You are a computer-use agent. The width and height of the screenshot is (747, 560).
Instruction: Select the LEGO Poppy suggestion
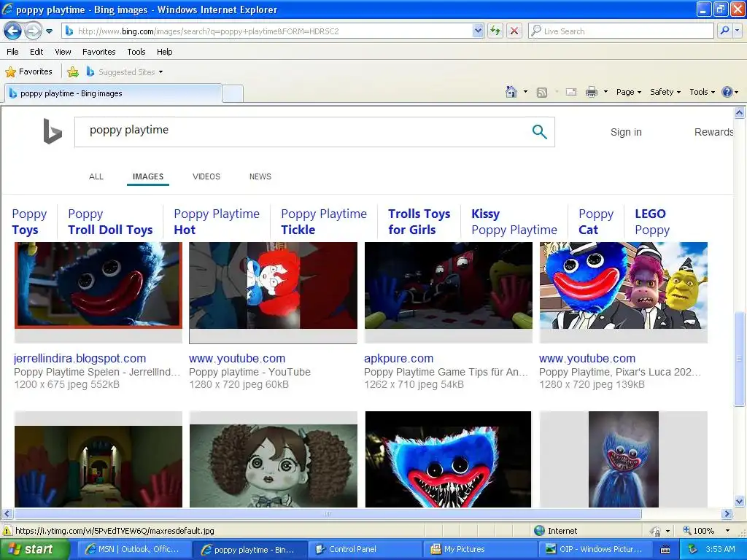click(651, 222)
